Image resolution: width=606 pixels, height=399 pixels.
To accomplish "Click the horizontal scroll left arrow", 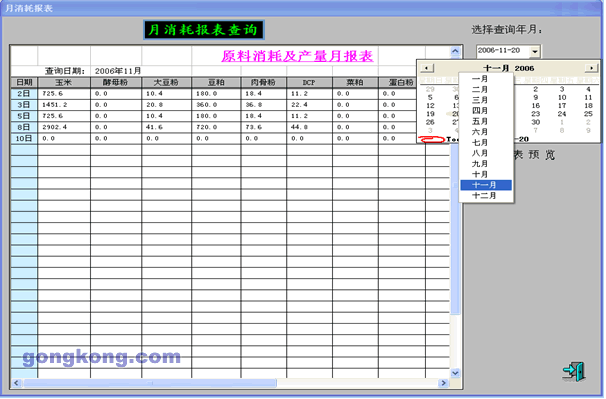I will point(16,383).
